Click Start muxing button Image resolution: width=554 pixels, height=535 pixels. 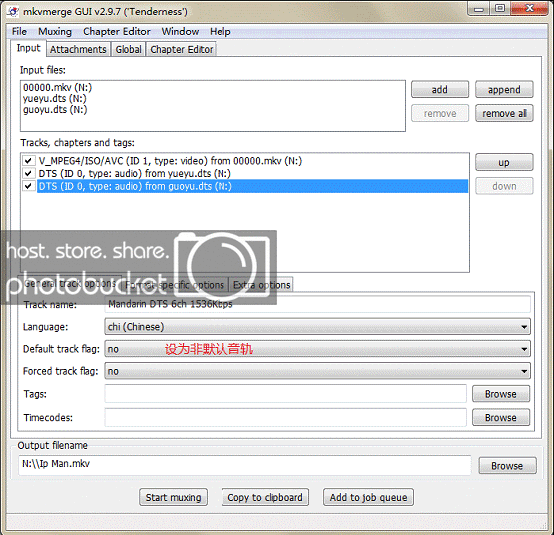173,497
